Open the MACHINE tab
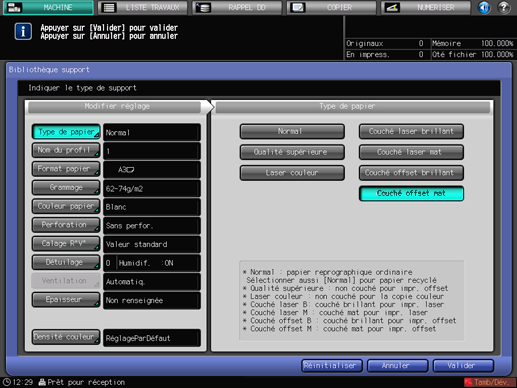The image size is (517, 388). pyautogui.click(x=48, y=7)
